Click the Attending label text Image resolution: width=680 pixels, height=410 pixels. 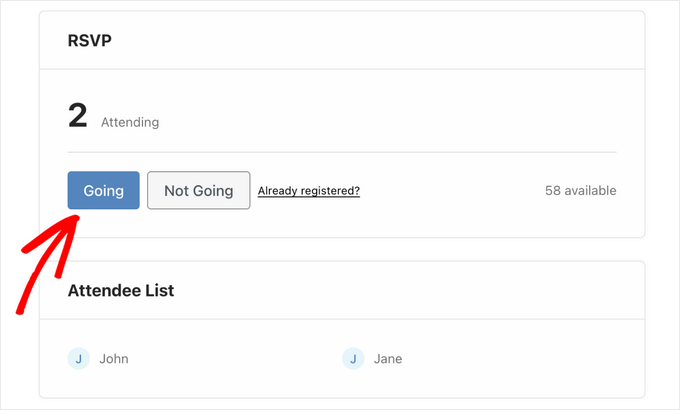click(130, 123)
